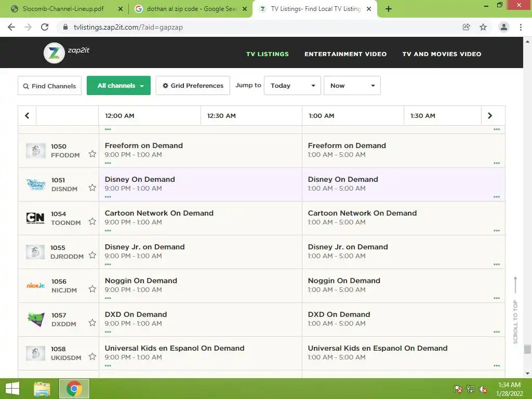The width and height of the screenshot is (532, 399).
Task: Open the Today day dropdown
Action: 292,86
